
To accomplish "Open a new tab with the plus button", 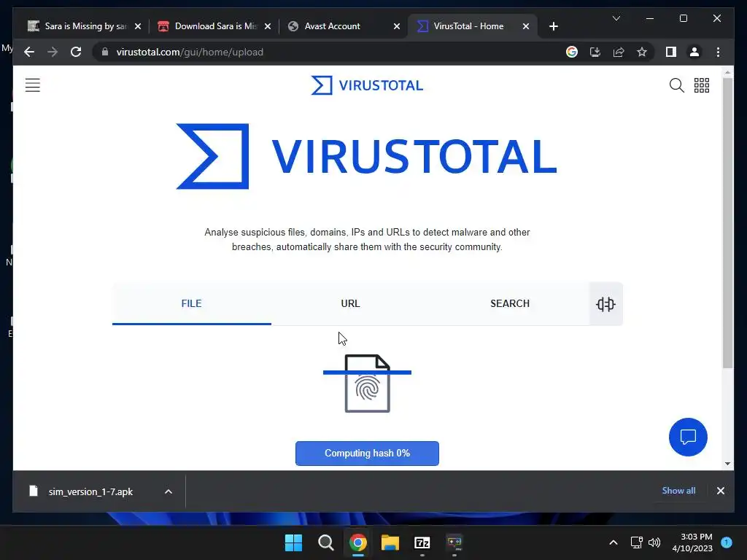I will click(553, 26).
